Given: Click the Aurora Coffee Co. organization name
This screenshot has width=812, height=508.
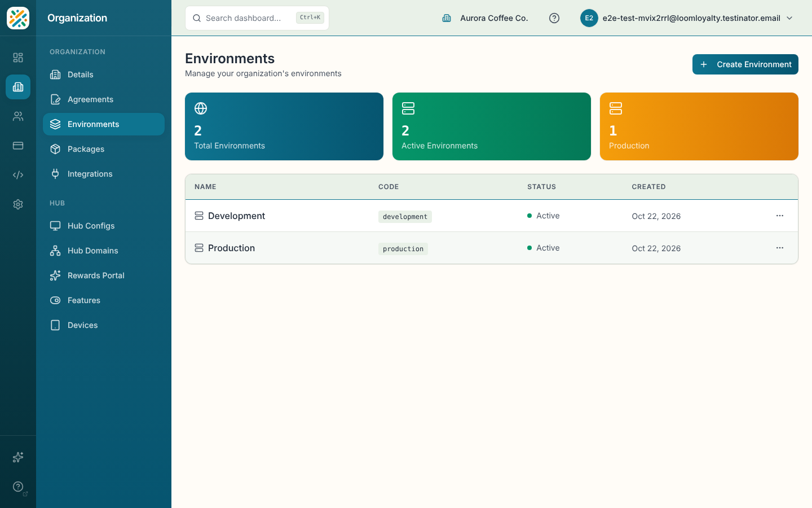Looking at the screenshot, I should (494, 18).
